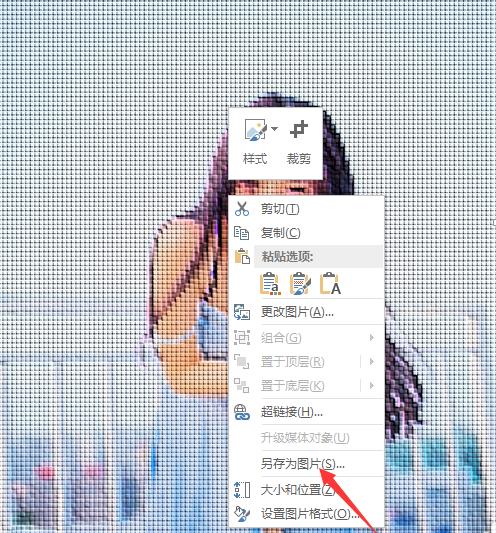Click the hyperlink globe chain icon
This screenshot has height=533, width=496.
point(242,412)
